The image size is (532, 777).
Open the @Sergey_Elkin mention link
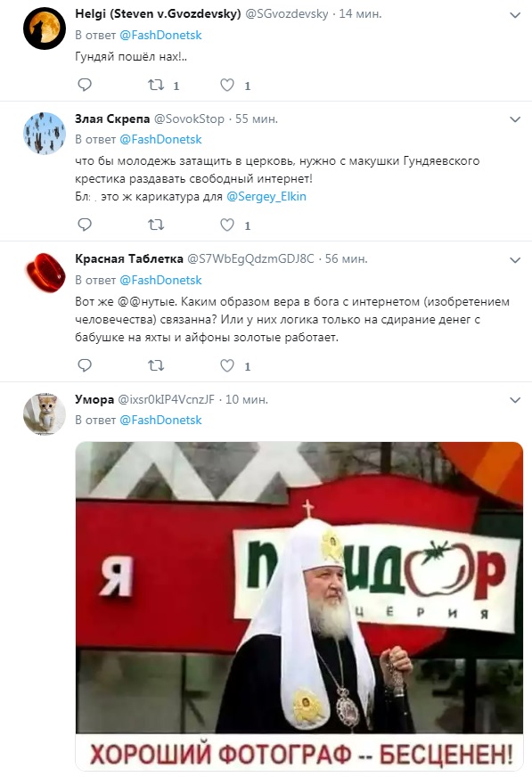pos(266,197)
